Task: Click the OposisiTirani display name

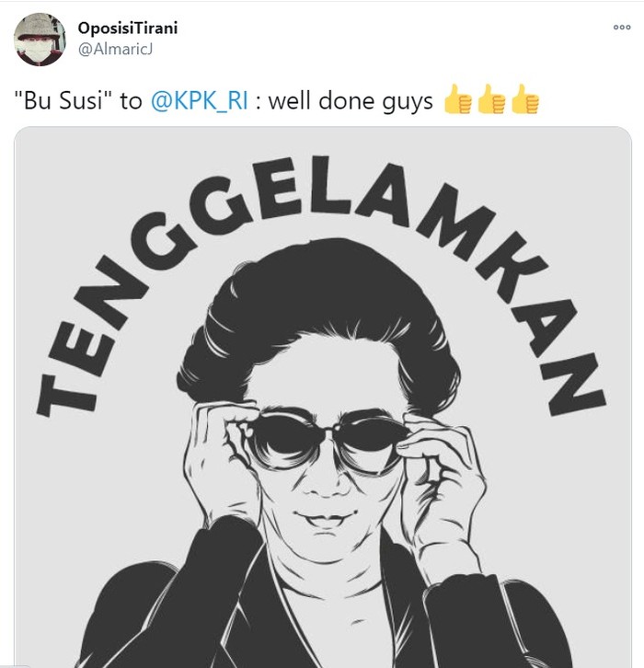Action: 128,28
